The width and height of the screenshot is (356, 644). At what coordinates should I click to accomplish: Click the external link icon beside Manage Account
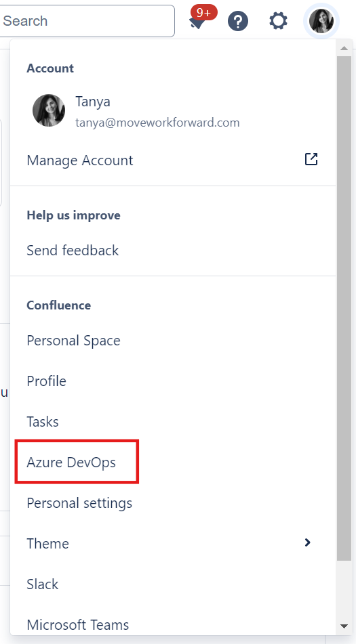click(x=311, y=159)
